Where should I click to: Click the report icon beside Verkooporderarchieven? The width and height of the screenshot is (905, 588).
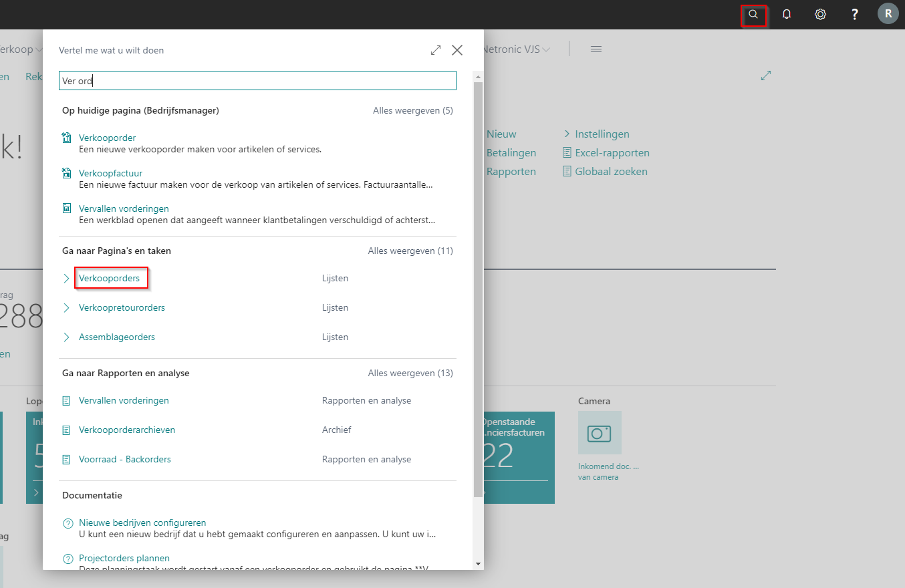tap(66, 430)
